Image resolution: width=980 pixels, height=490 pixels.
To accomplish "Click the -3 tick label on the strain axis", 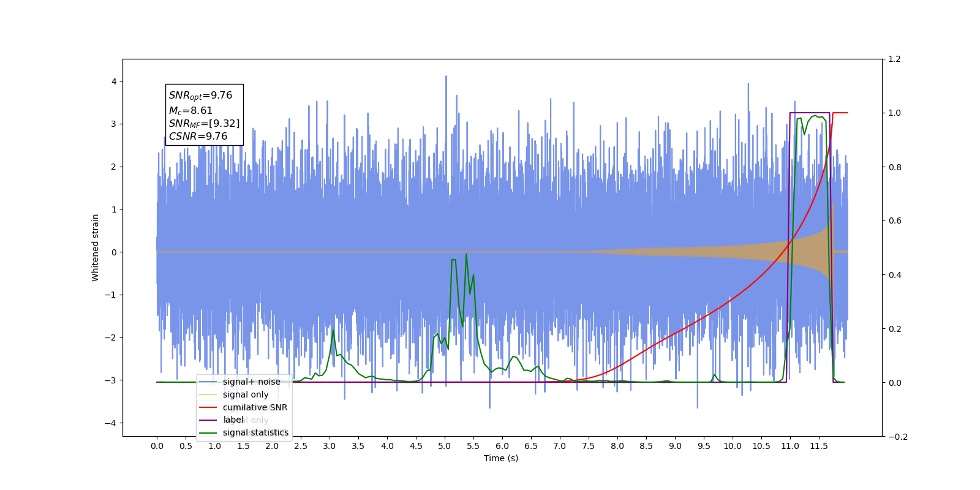I will click(x=110, y=380).
